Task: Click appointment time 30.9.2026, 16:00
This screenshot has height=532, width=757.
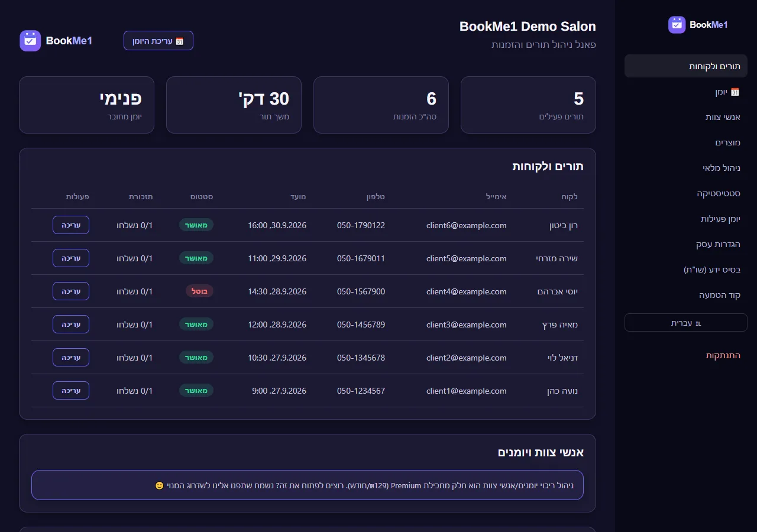Action: (x=277, y=225)
